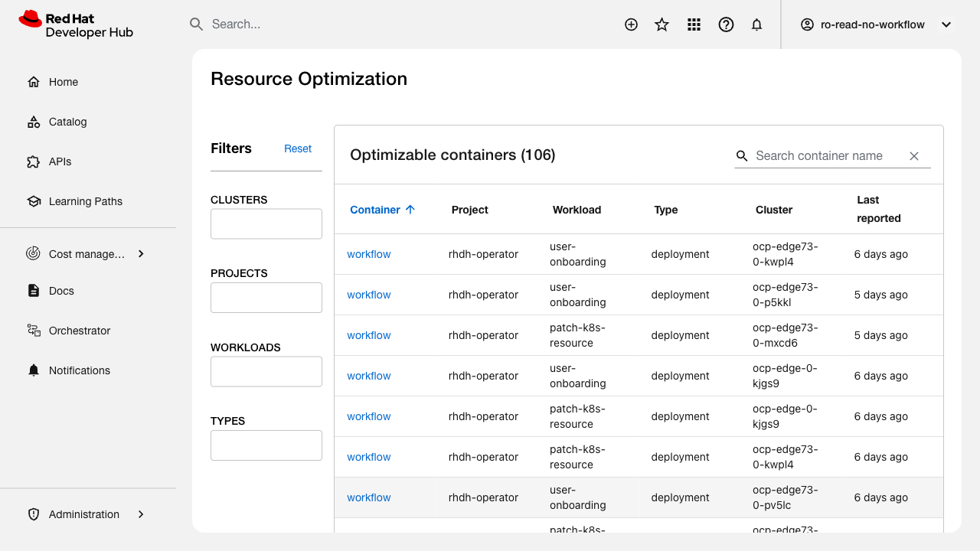Reset all filters
This screenshot has height=551, width=980.
coord(298,148)
